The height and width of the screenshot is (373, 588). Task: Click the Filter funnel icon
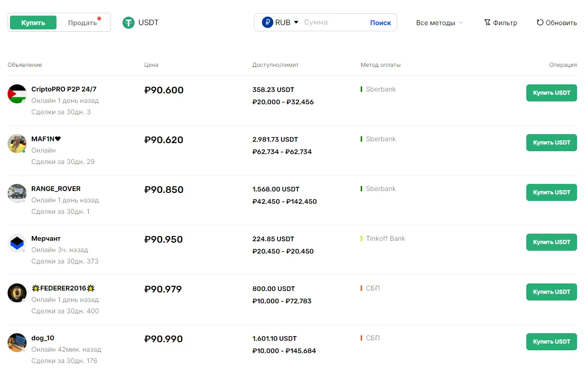click(487, 22)
